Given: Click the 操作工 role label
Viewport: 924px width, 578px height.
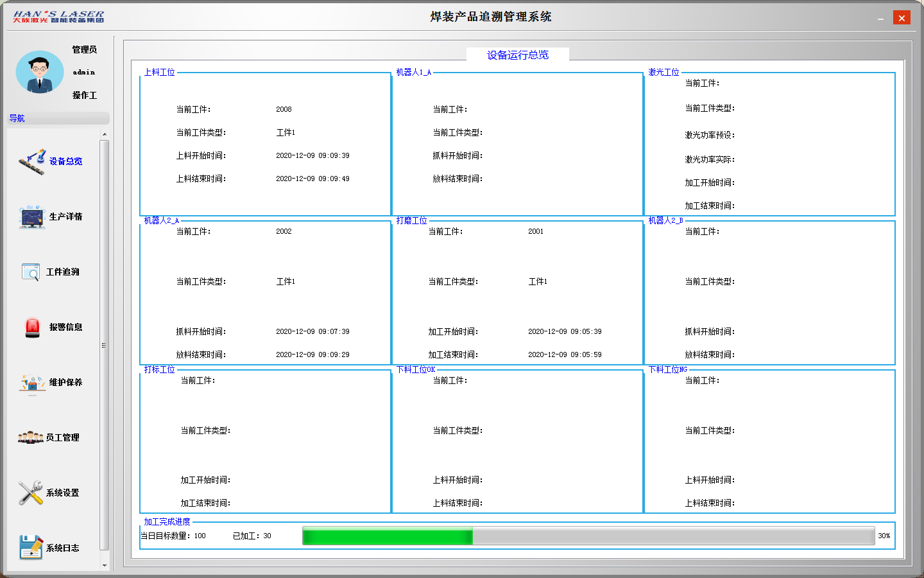Looking at the screenshot, I should pyautogui.click(x=85, y=96).
